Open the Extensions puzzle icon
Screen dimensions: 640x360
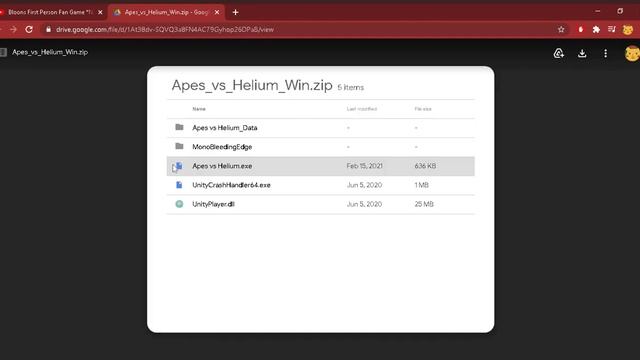[x=596, y=29]
